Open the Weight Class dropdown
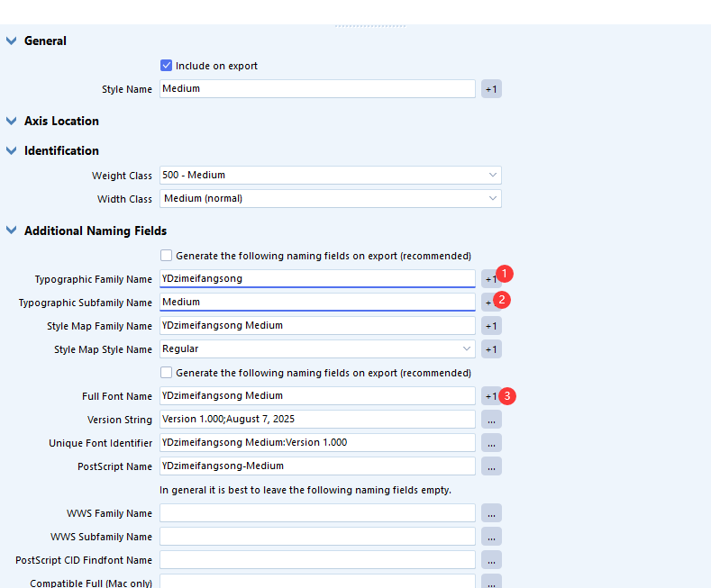Image resolution: width=711 pixels, height=588 pixels. [331, 175]
